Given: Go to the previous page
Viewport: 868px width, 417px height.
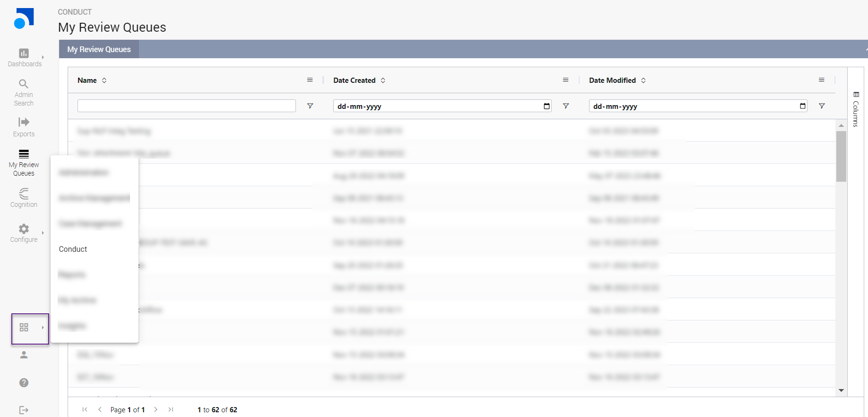Looking at the screenshot, I should pos(100,409).
